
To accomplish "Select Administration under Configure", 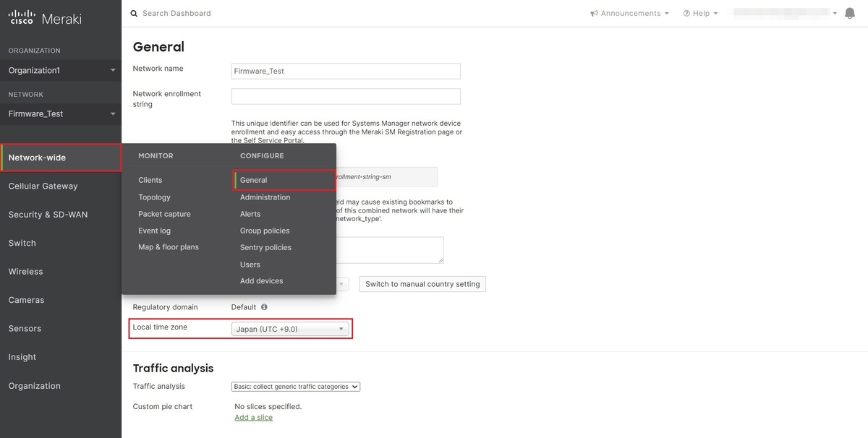I will pos(265,197).
